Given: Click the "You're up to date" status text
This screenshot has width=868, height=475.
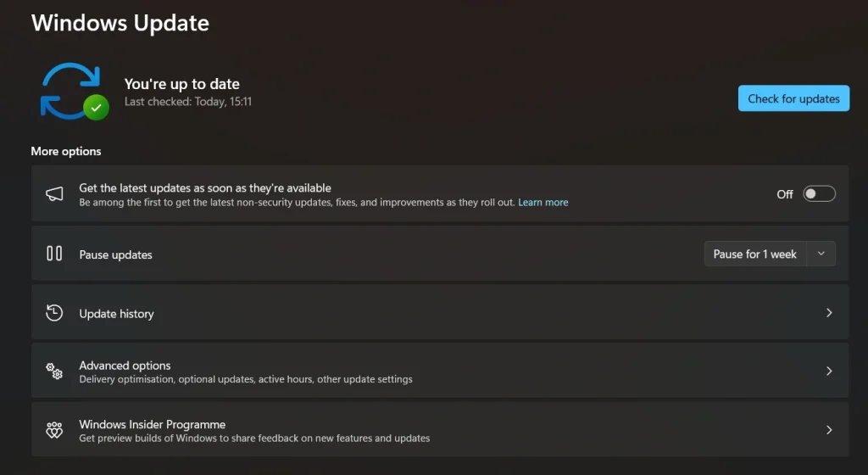Looking at the screenshot, I should (x=181, y=84).
